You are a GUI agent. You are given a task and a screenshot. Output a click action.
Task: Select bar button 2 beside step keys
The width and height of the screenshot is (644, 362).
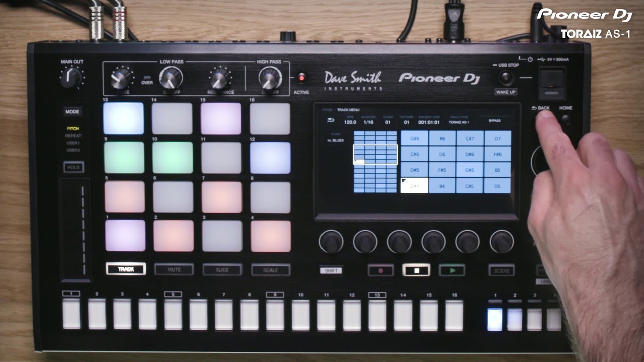[515, 319]
